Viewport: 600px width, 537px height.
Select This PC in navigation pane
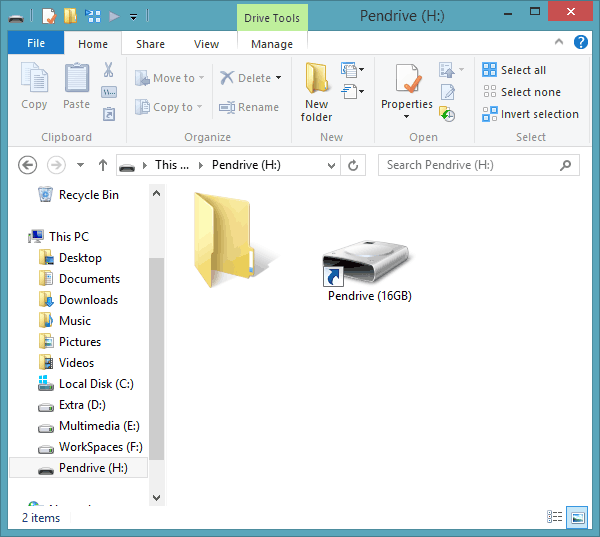click(x=59, y=237)
